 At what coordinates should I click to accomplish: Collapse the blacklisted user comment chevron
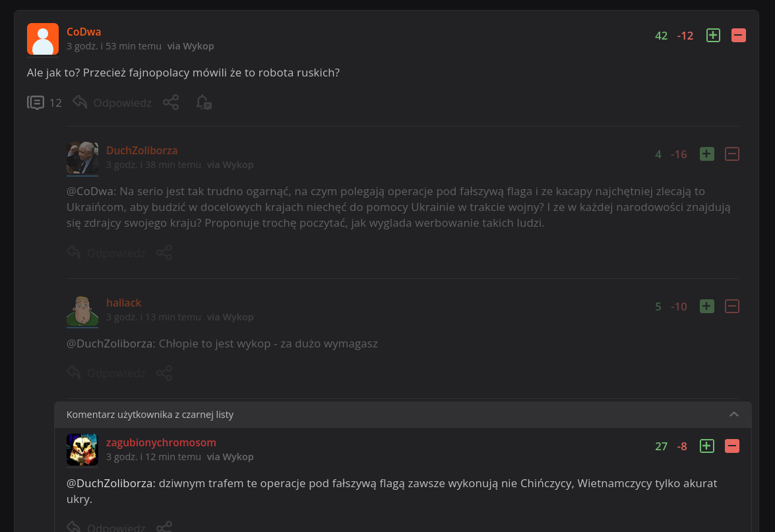coord(734,415)
